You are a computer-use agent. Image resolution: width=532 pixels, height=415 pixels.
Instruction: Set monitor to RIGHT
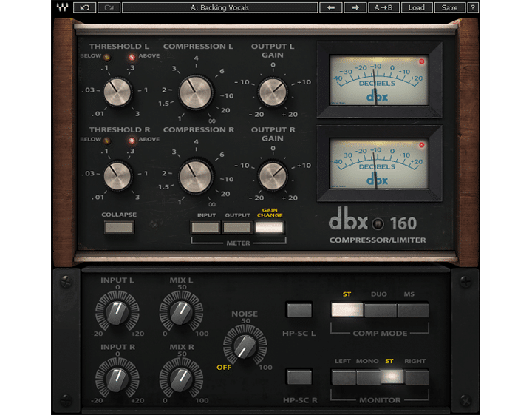417,377
